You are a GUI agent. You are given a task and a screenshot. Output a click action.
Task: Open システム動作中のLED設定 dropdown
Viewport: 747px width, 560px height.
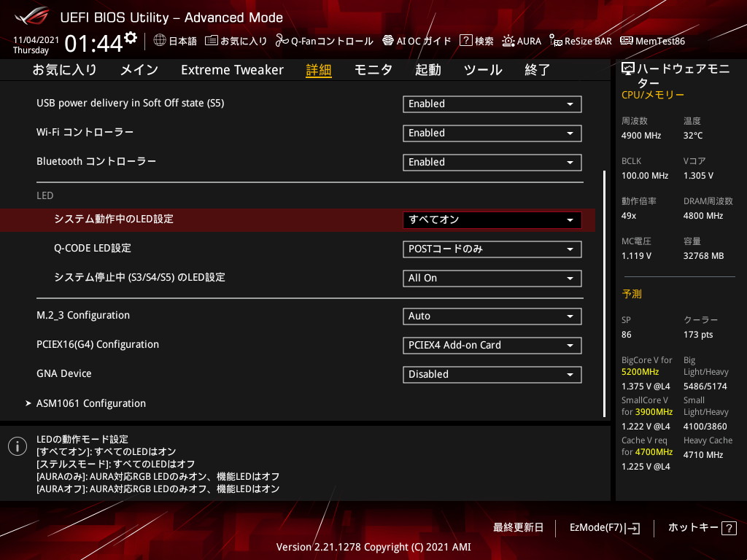pos(492,220)
